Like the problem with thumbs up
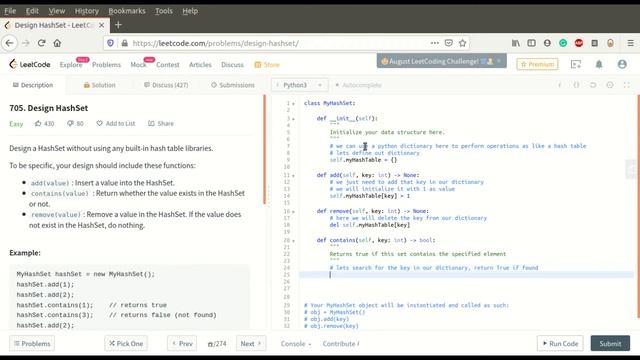This screenshot has width=640, height=360. click(x=38, y=123)
